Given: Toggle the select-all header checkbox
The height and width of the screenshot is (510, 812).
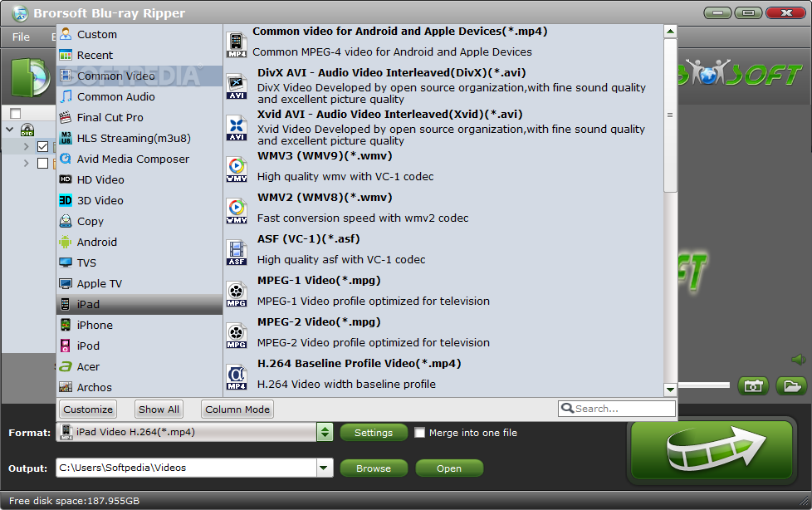Looking at the screenshot, I should [16, 113].
